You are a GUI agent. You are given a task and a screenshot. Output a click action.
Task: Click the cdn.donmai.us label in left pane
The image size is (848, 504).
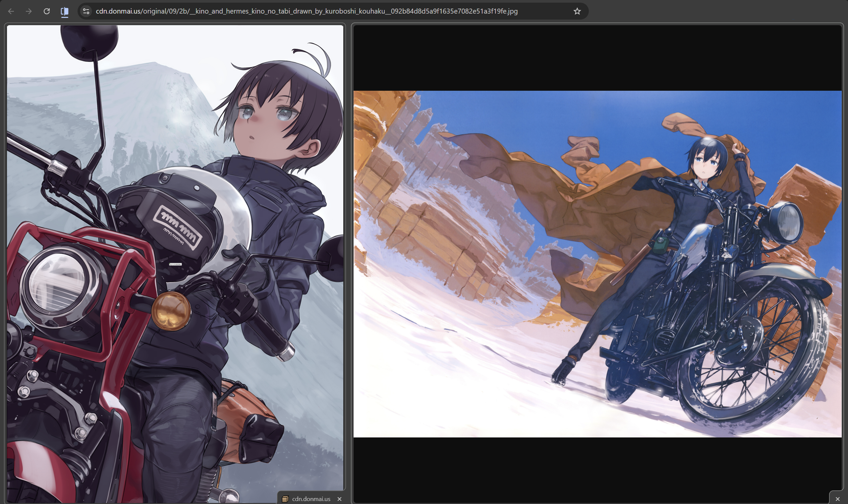(x=311, y=499)
